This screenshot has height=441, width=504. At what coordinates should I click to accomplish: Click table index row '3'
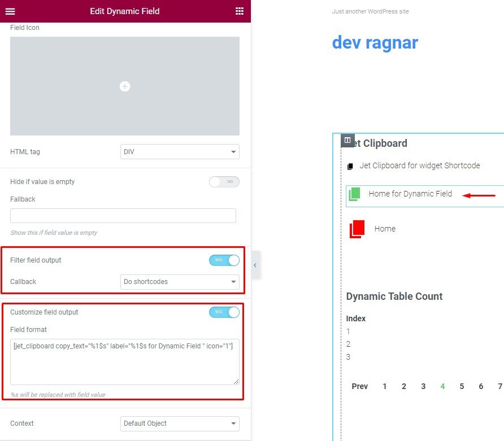tap(348, 357)
